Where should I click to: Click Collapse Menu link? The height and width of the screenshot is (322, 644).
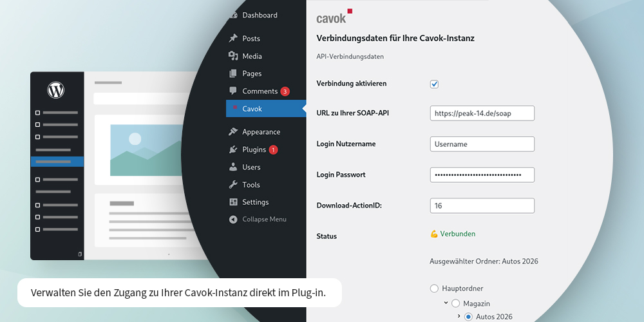[265, 220]
